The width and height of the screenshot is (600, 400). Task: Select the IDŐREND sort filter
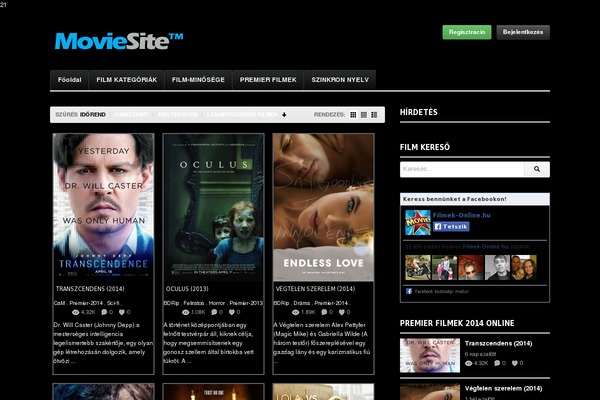(x=93, y=115)
